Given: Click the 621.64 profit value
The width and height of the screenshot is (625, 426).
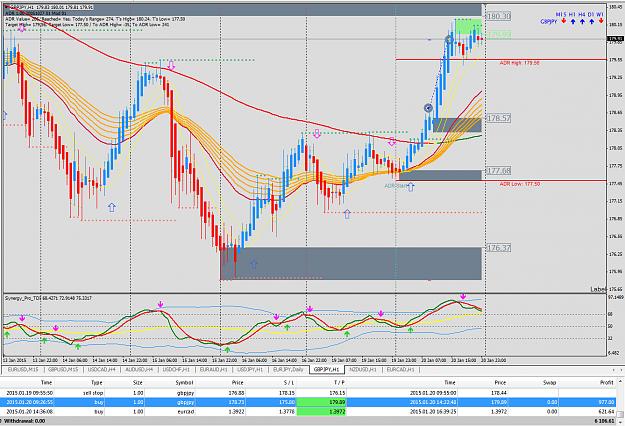Looking at the screenshot, I should [606, 411].
